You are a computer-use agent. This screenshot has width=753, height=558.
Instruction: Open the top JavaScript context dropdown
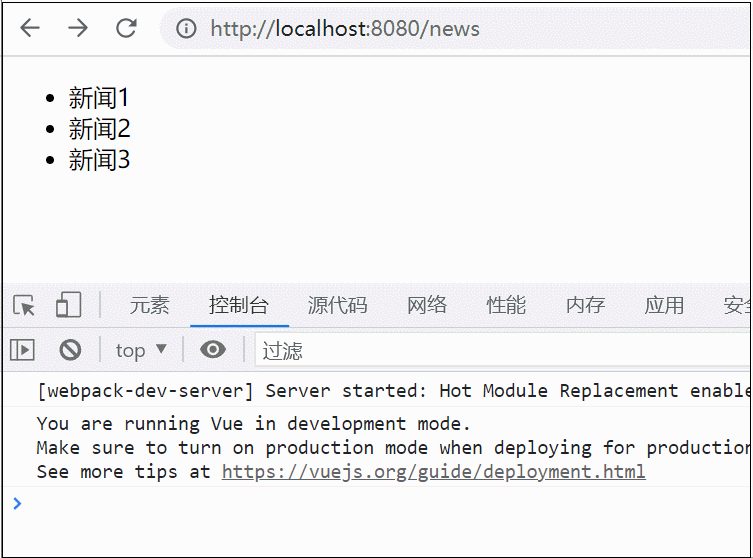[x=141, y=350]
